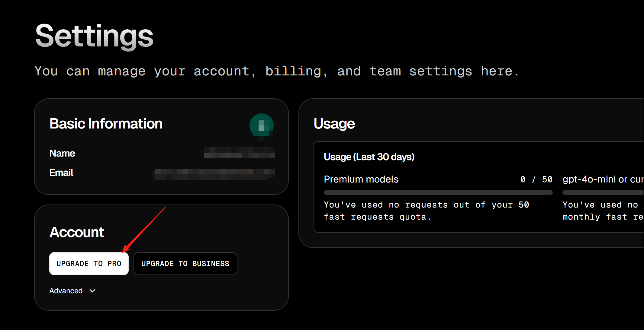Click the blurred email value
644x330 pixels.
point(214,174)
